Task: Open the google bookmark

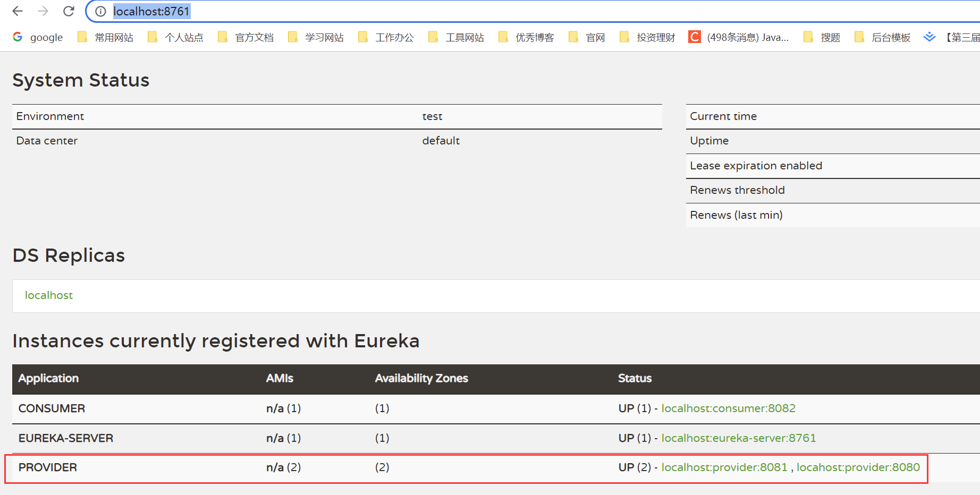Action: pos(38,37)
